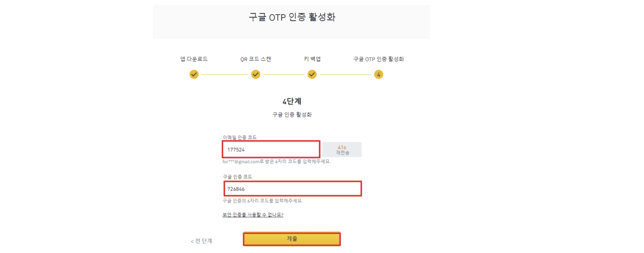Click the 키 백업 checkmark icon
This screenshot has height=253, width=644.
[312, 74]
